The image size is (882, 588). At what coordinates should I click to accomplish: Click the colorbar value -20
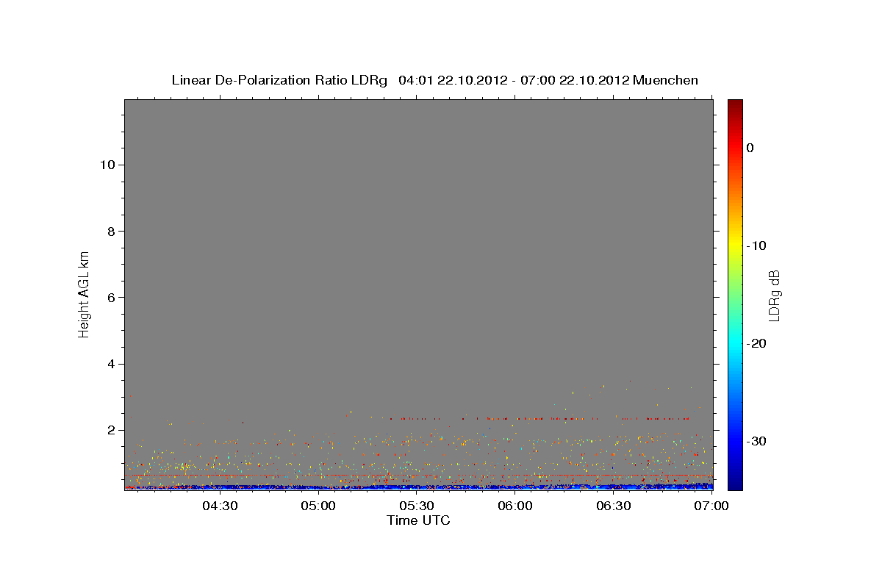[757, 343]
